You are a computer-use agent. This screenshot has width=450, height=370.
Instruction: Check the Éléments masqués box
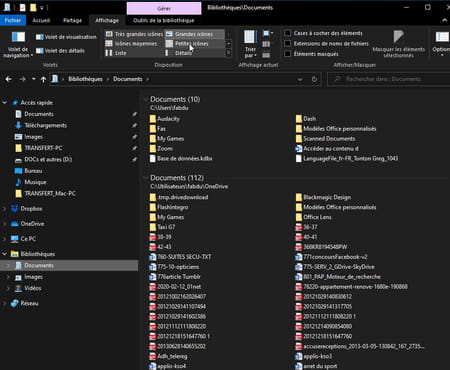287,54
